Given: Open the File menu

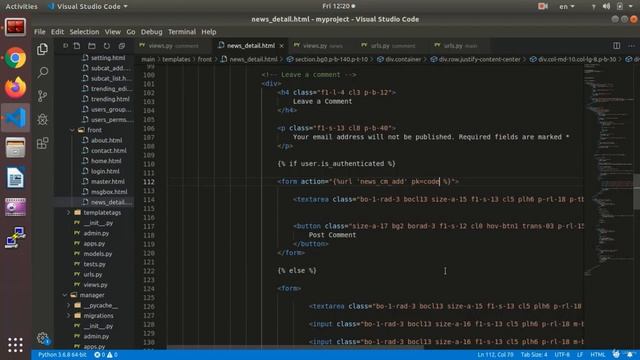Looking at the screenshot, I should point(40,32).
